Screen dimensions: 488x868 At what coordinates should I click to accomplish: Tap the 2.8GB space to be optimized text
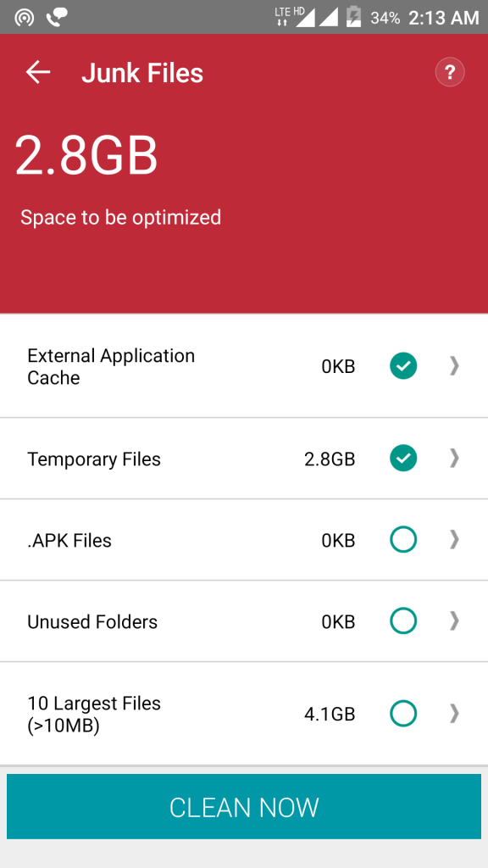86,156
